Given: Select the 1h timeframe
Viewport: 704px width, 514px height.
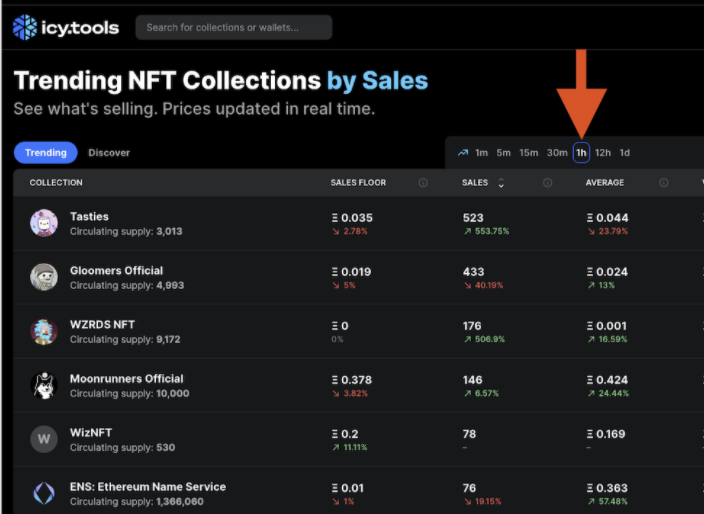Looking at the screenshot, I should [x=581, y=153].
